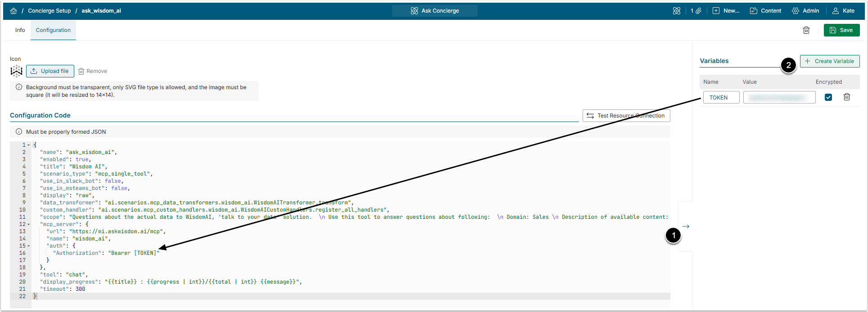Click the attachment paperclip counter icon
The image size is (868, 312).
pyautogui.click(x=696, y=11)
